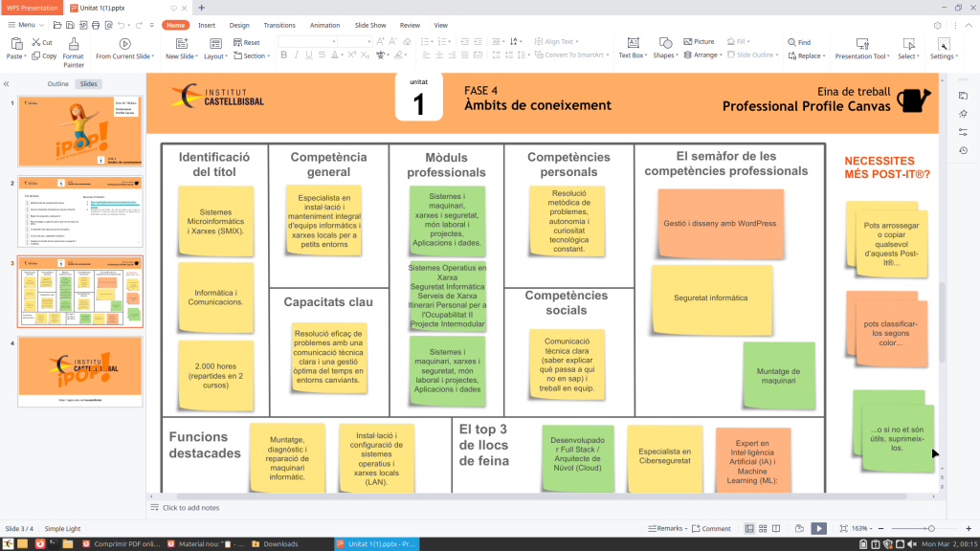This screenshot has width=980, height=551.
Task: Switch to the Outline pane tab
Action: coord(58,84)
